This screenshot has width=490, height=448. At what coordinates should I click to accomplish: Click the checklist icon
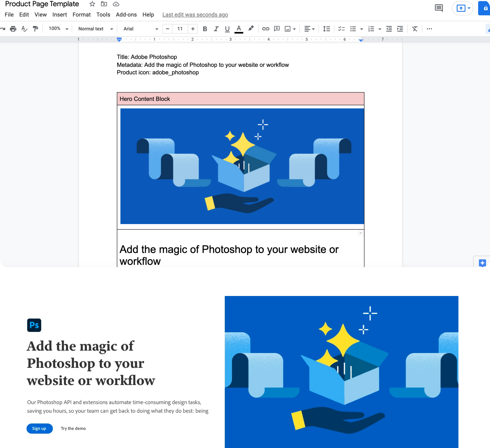coord(342,29)
